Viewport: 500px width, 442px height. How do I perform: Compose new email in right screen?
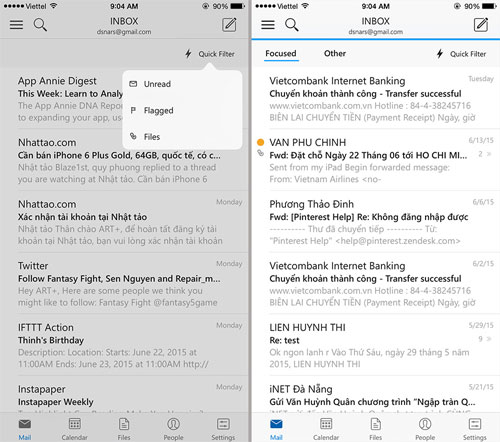pos(481,25)
